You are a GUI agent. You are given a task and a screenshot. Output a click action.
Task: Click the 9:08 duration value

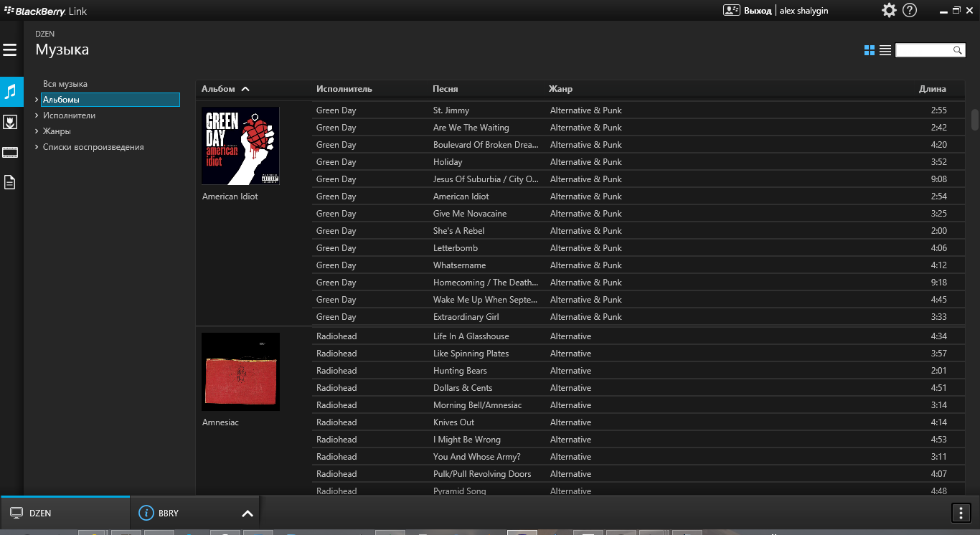(938, 179)
